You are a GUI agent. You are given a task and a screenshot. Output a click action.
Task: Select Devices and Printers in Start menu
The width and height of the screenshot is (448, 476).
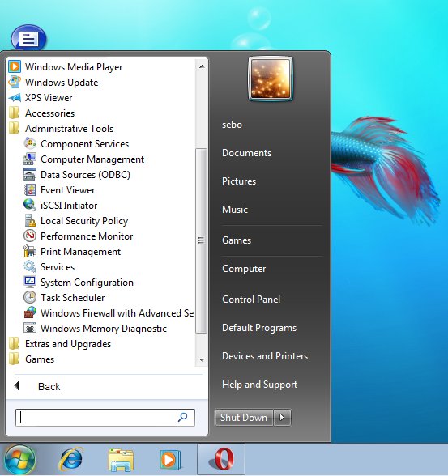tap(265, 356)
